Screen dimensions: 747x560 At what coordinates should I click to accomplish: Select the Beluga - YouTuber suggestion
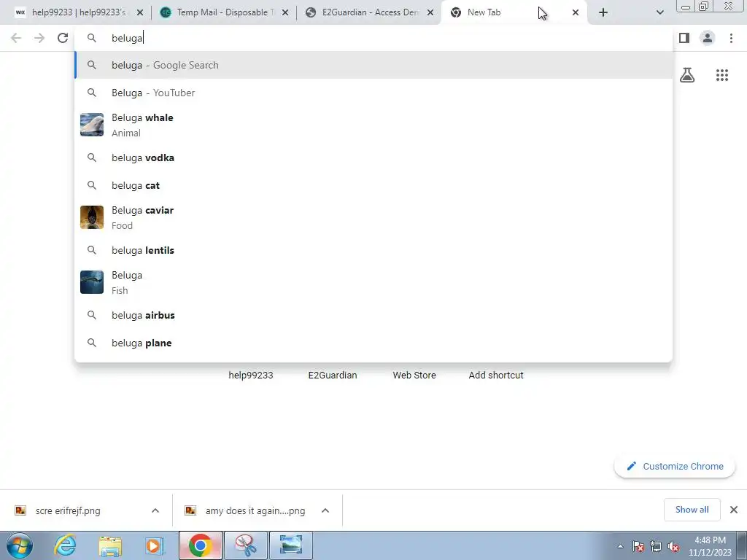[x=373, y=93]
